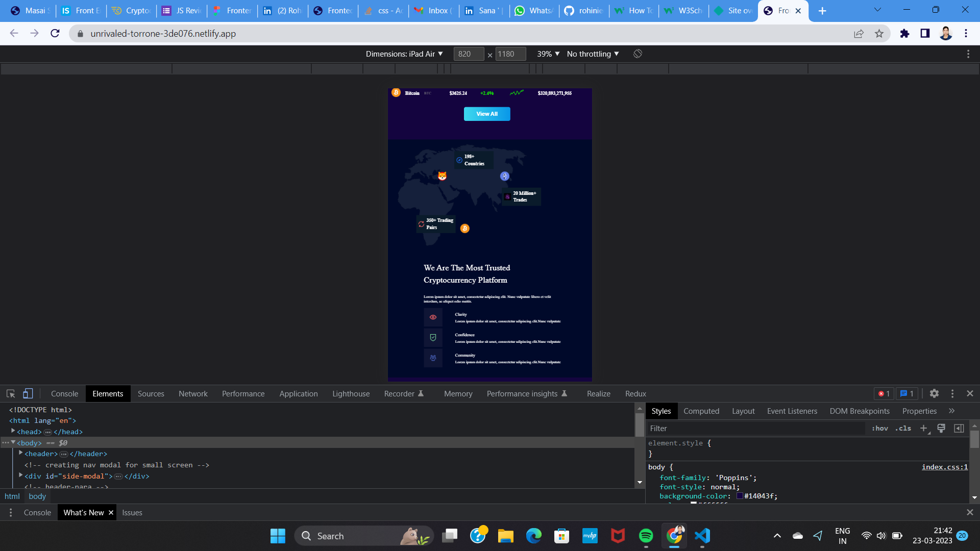Click the #14043f background color swatch

tap(740, 495)
